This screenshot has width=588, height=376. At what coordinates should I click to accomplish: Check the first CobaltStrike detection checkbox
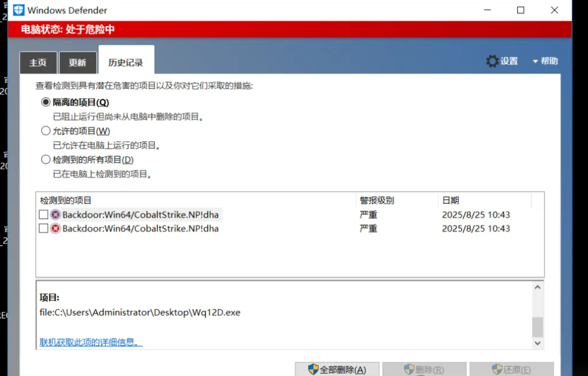coord(43,214)
